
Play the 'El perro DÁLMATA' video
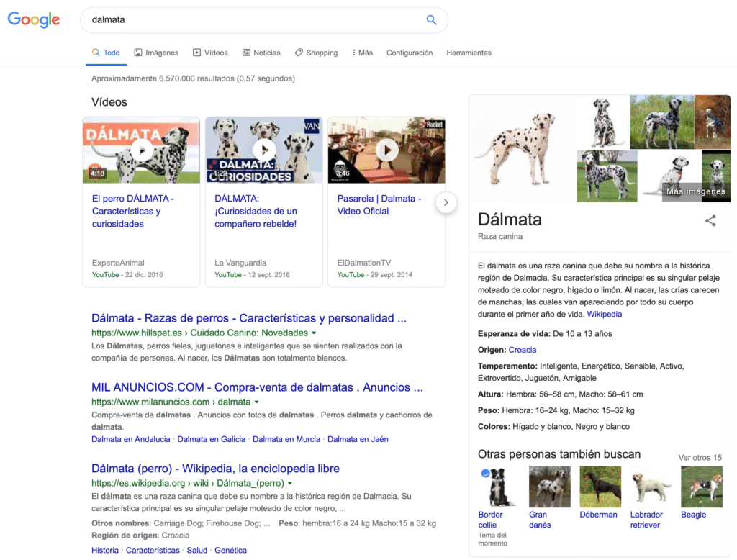point(142,150)
